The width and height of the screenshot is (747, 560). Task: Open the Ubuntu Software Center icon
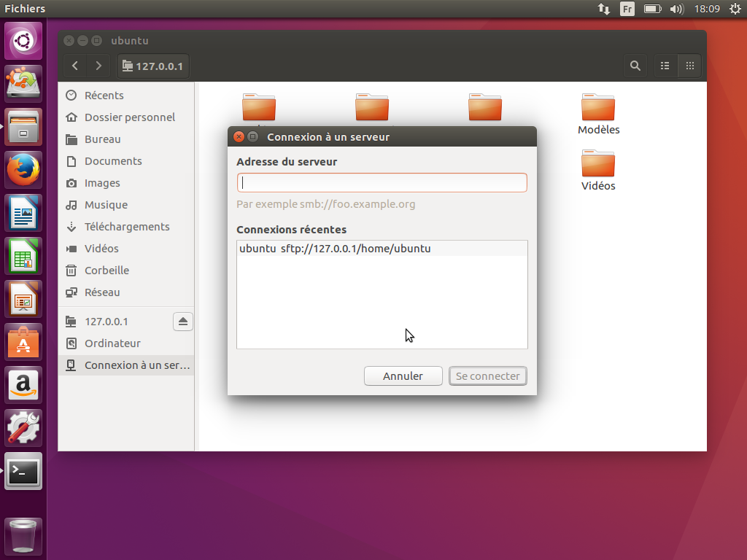pos(24,342)
